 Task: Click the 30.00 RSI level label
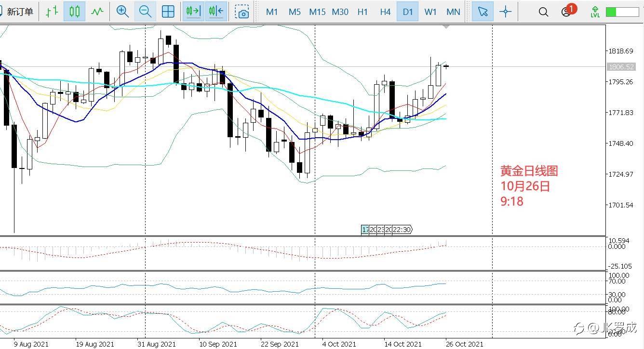coord(617,295)
